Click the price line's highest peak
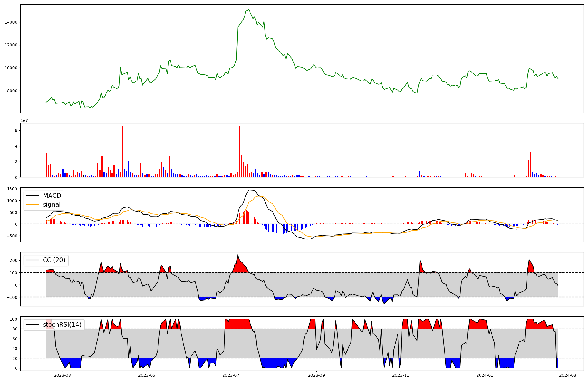Image resolution: width=588 pixels, height=382 pixels. click(x=249, y=9)
